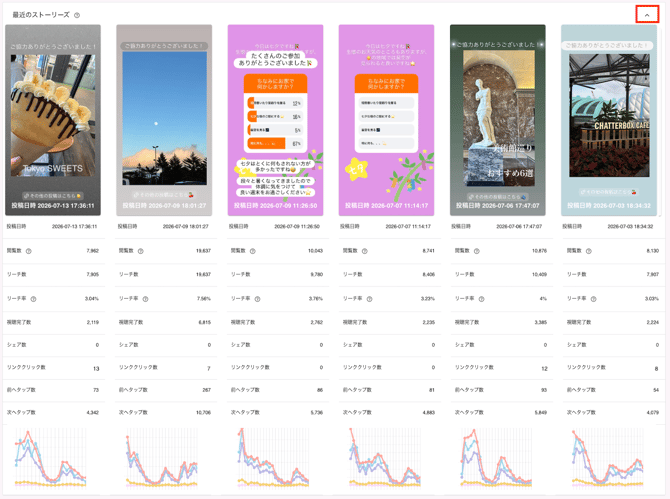Click the 視聴完了数 value 2,762

click(x=317, y=323)
